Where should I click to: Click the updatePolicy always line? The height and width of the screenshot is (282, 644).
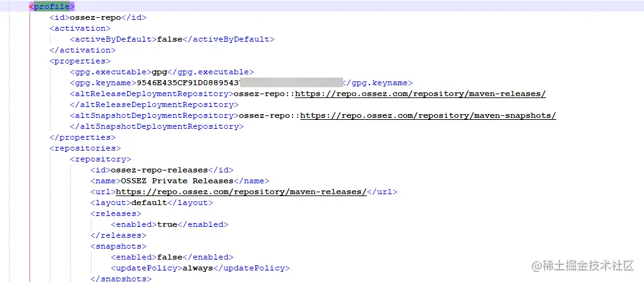coord(200,268)
